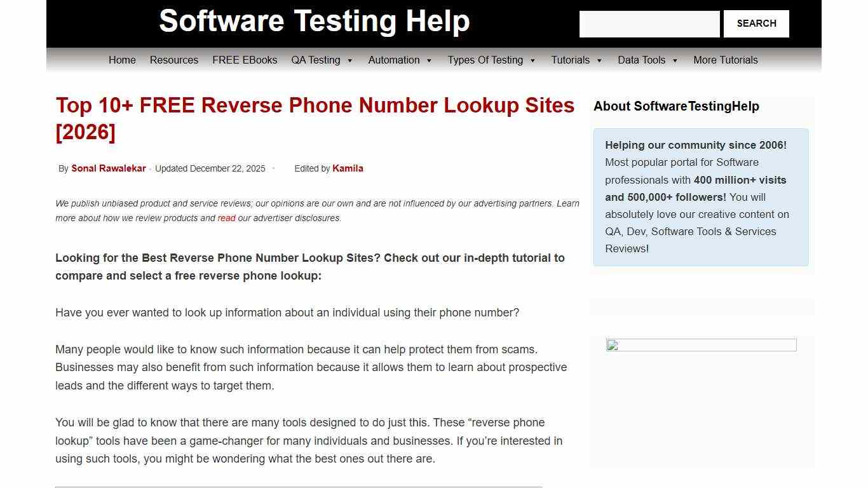Click the QA Testing chevron arrow
The height and width of the screenshot is (488, 868).
348,60
